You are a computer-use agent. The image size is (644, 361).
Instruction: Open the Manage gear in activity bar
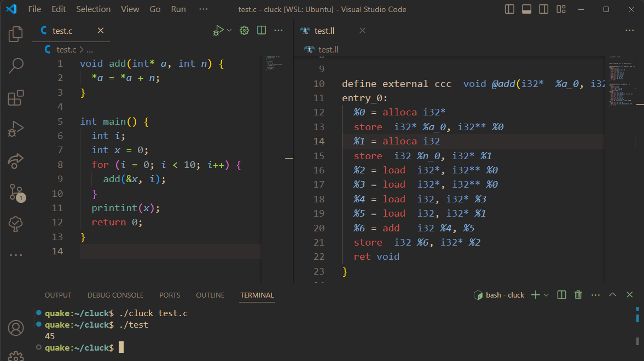point(16,356)
